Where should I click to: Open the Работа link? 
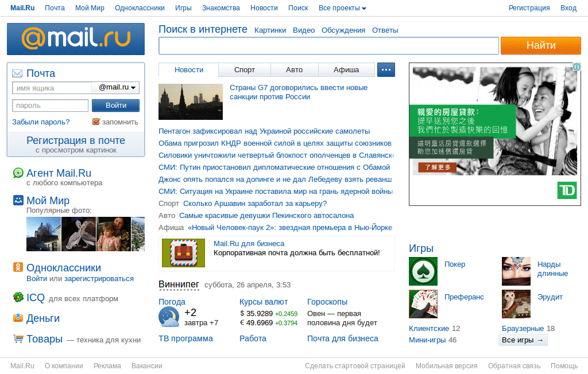point(253,338)
